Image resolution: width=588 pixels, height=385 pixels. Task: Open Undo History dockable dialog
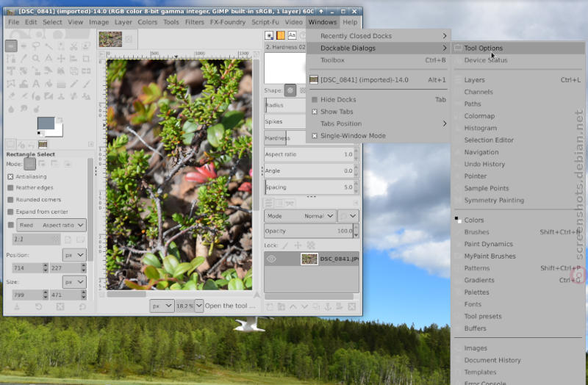point(518,164)
